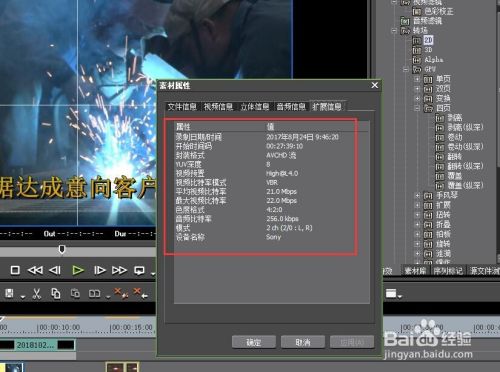The width and height of the screenshot is (500, 372).
Task: Click the 256.0 kbps value
Action: pos(283,219)
